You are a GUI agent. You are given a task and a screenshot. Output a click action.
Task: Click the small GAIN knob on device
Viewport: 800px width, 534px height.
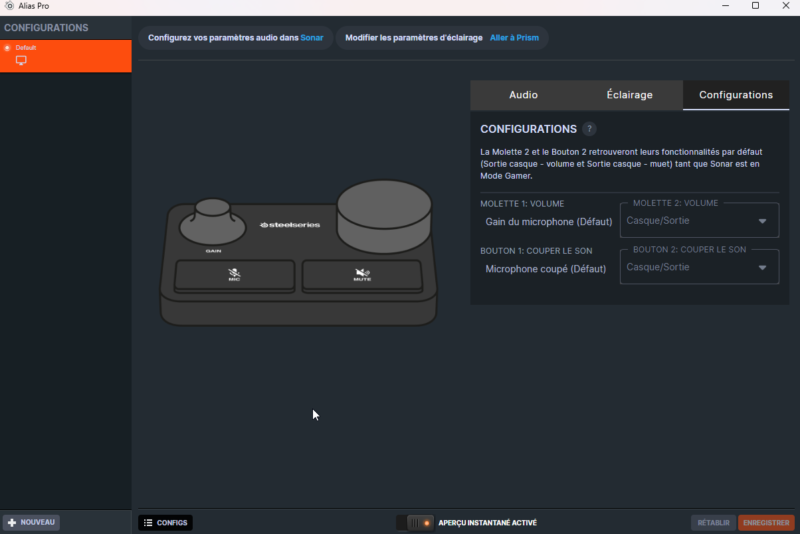pos(213,220)
